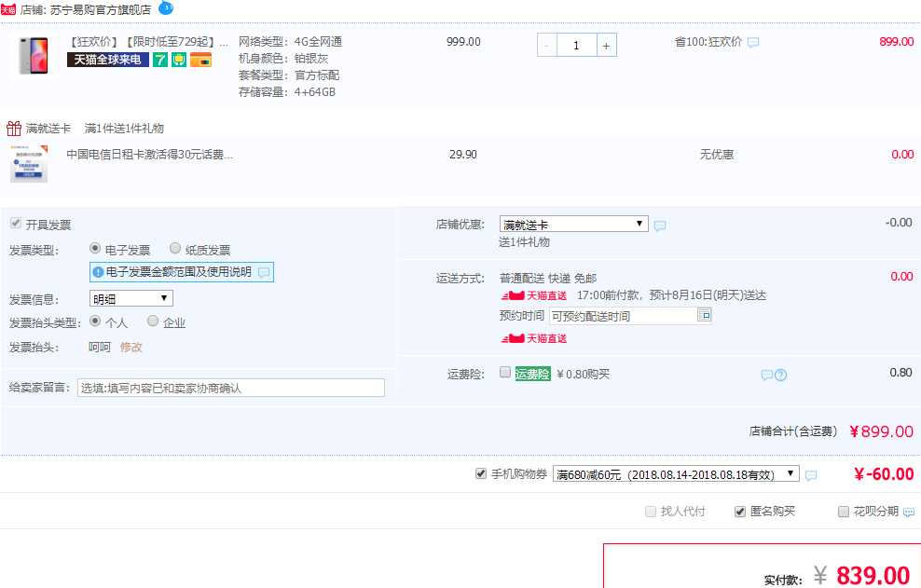Open the calendar icon in the 预约时间 field
The image size is (921, 588).
[704, 315]
